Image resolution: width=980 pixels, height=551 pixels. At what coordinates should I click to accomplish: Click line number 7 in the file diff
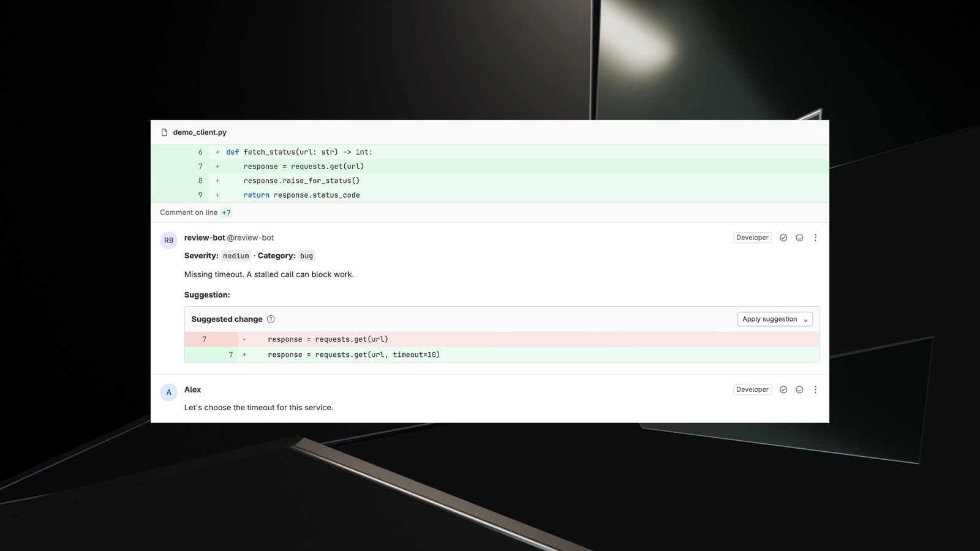[x=200, y=167]
